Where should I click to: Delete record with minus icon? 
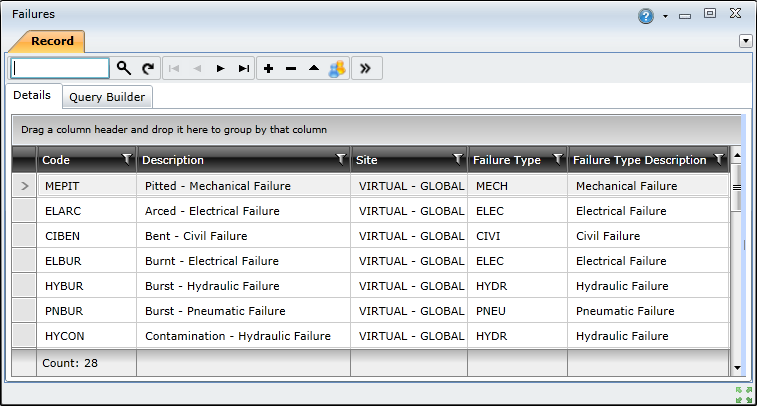[x=291, y=69]
